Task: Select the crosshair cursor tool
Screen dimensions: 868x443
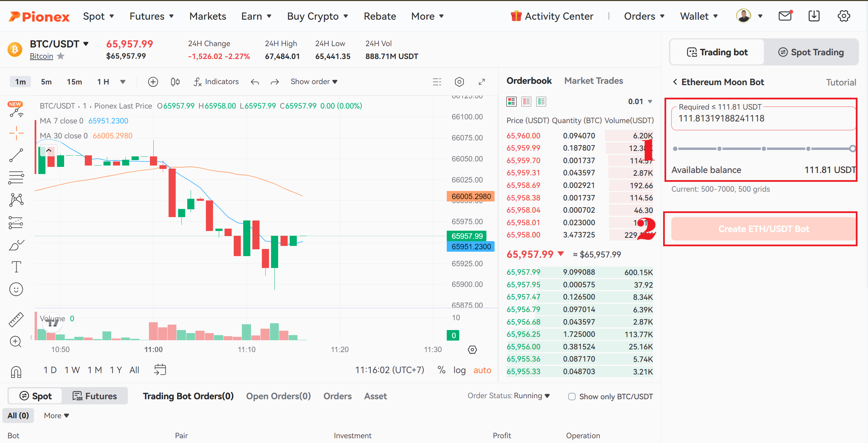Action: pos(16,133)
